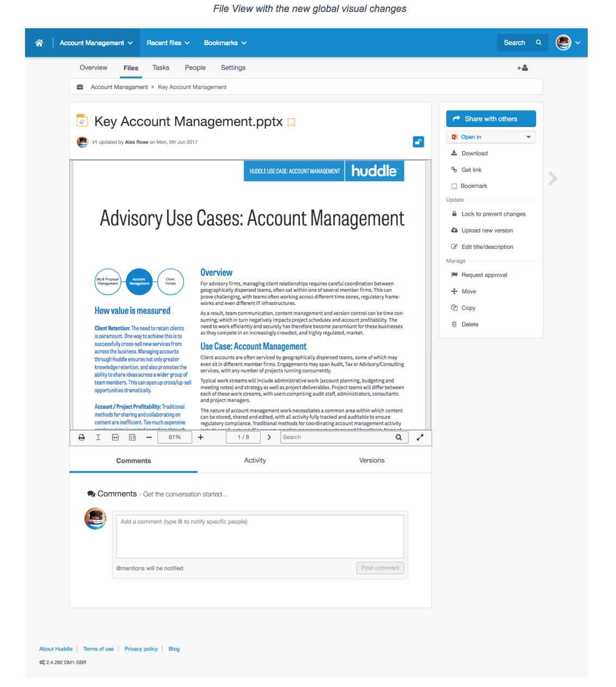Open Bookmarks dropdown in top bar
Image resolution: width=616 pixels, height=687 pixels.
tap(225, 43)
